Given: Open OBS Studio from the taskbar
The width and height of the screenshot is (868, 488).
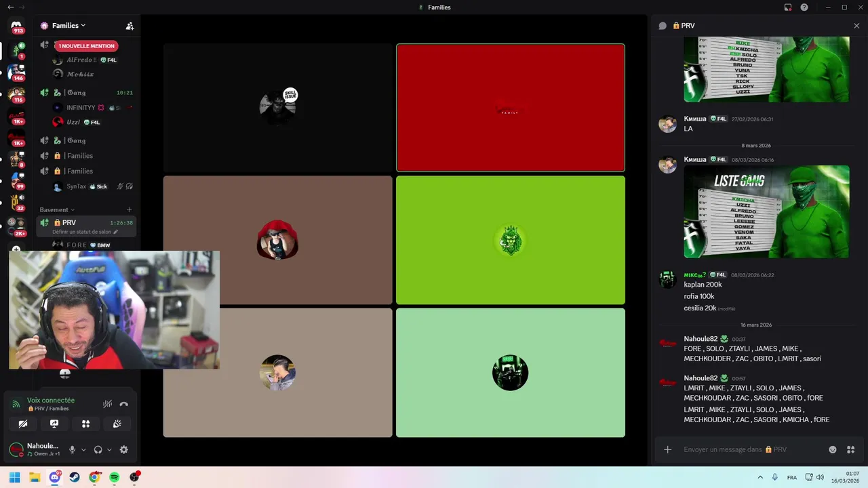Looking at the screenshot, I should tap(134, 477).
